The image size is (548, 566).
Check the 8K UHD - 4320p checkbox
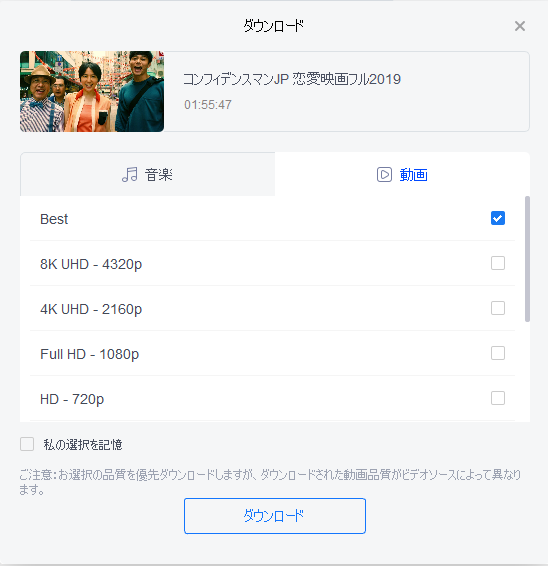tap(498, 263)
